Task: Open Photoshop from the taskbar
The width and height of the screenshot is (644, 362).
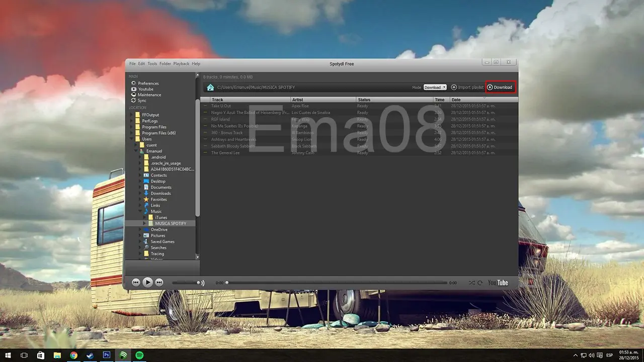Action: [107, 355]
